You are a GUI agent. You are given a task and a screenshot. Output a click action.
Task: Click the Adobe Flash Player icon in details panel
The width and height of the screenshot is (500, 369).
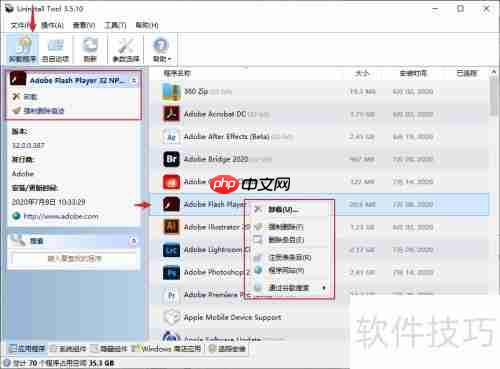[18, 79]
